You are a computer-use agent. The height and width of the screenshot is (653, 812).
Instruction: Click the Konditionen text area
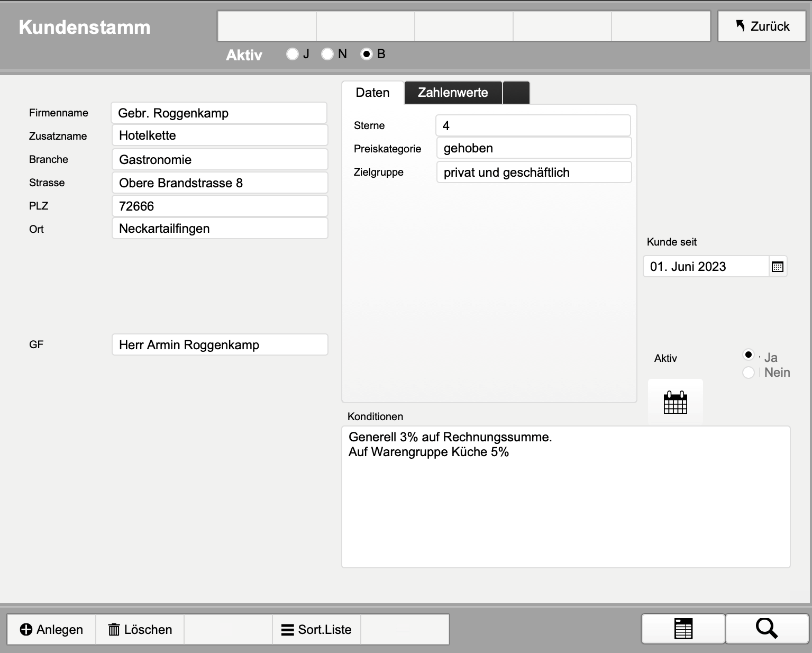tap(565, 497)
